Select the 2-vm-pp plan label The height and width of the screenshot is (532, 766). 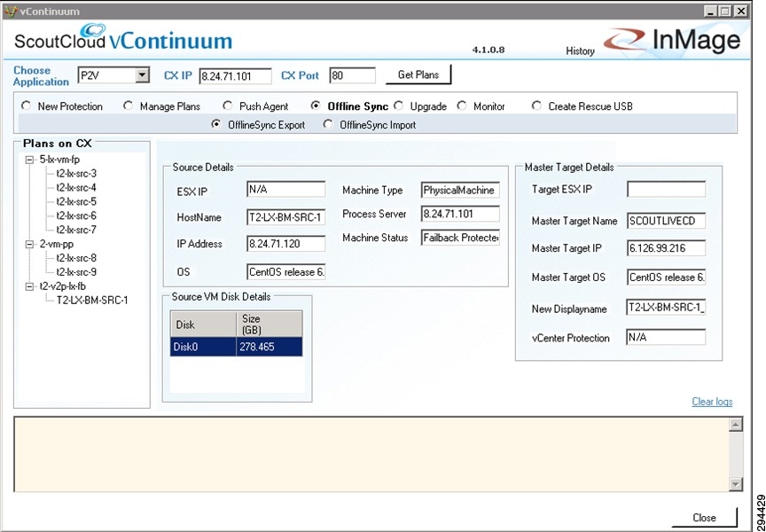pos(57,244)
